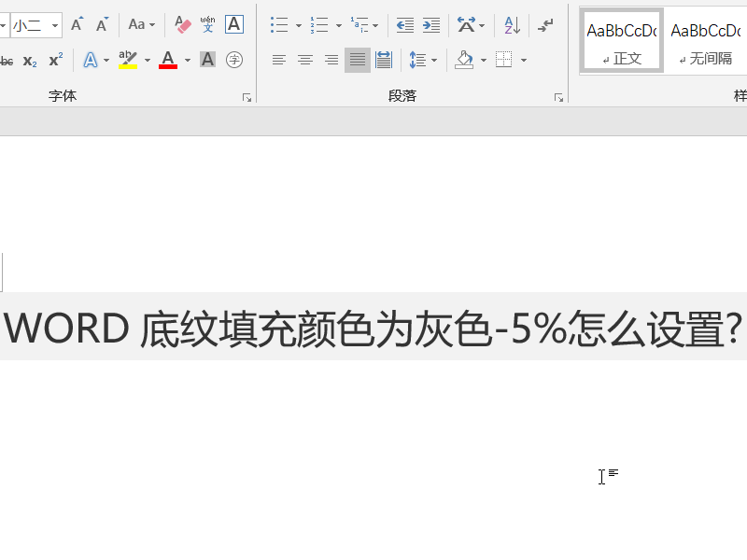747x560 pixels.
Task: Click the Enclosed Characters icon
Action: (234, 60)
